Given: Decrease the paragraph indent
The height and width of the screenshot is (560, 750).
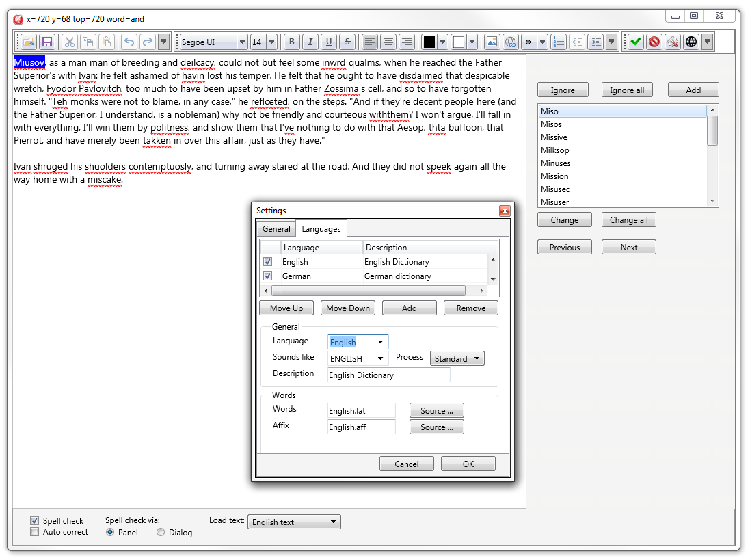Looking at the screenshot, I should click(577, 42).
